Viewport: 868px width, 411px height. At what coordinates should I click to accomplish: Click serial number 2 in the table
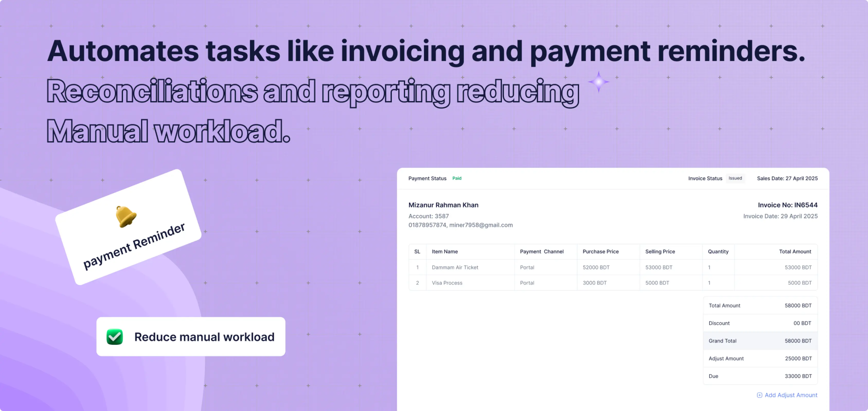tap(417, 283)
